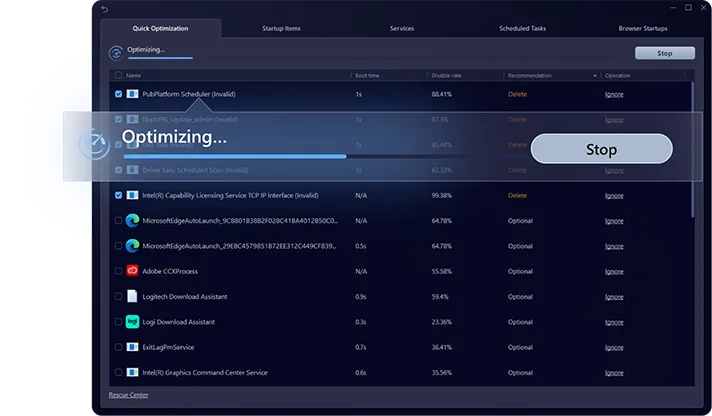Image resolution: width=712 pixels, height=416 pixels.
Task: Check the Logitech Download Assistant checkbox
Action: click(119, 297)
